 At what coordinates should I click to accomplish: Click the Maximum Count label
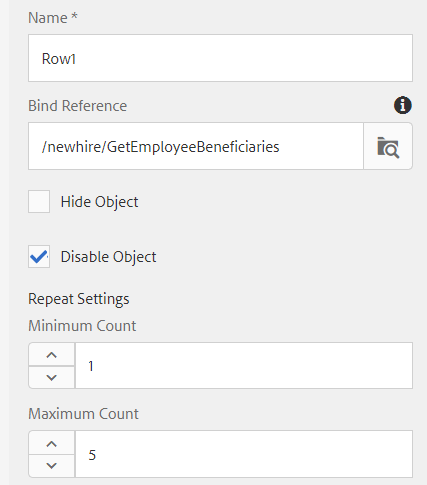83,414
